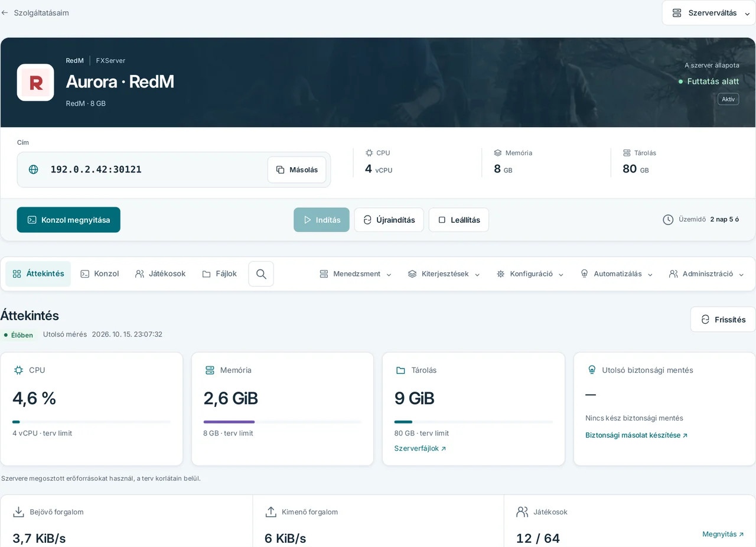Switch to the Fájlok tab
756x547 pixels.
pyautogui.click(x=220, y=274)
